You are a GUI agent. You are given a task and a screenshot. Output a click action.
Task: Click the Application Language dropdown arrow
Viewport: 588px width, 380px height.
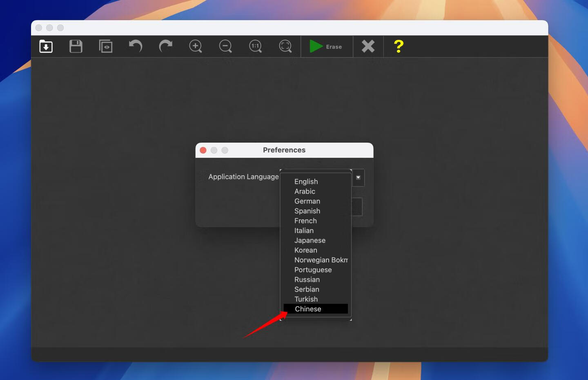tap(358, 177)
